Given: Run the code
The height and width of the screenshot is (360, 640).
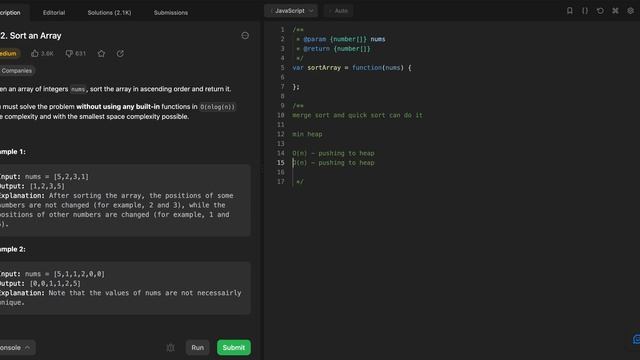Looking at the screenshot, I should 198,348.
